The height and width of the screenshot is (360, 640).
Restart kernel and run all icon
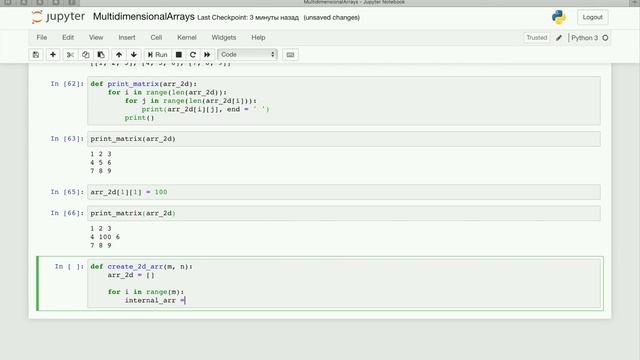pyautogui.click(x=207, y=55)
